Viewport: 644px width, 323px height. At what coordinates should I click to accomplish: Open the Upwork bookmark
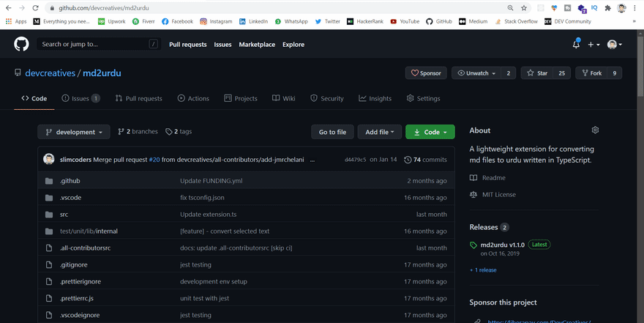(112, 21)
